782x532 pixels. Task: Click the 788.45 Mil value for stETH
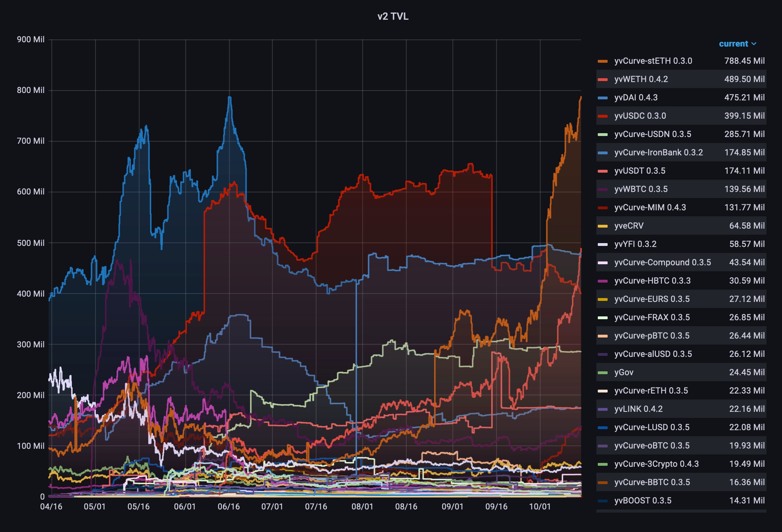[x=744, y=61]
